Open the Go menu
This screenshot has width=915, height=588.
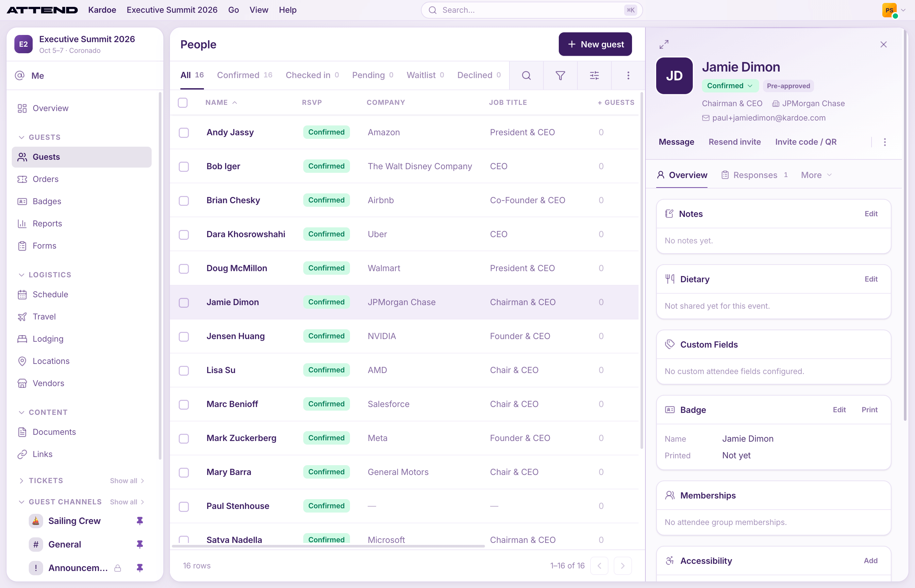(233, 10)
